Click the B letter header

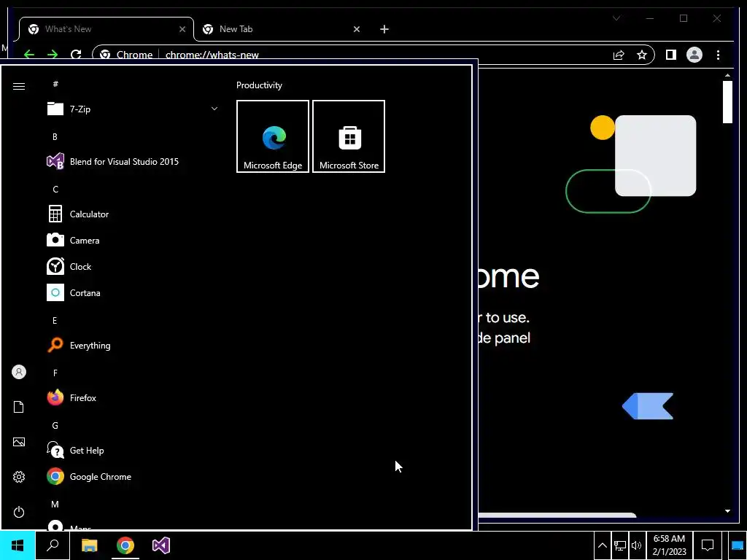(x=55, y=136)
